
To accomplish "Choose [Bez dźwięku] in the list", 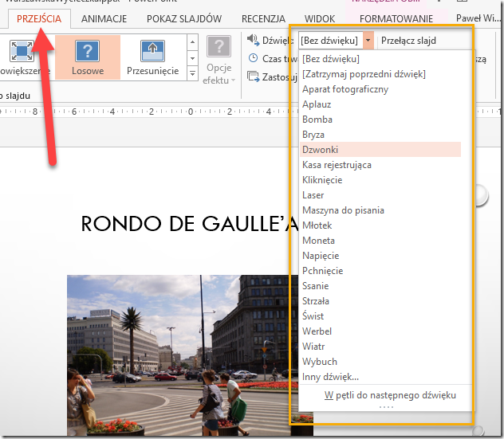I will pyautogui.click(x=380, y=59).
